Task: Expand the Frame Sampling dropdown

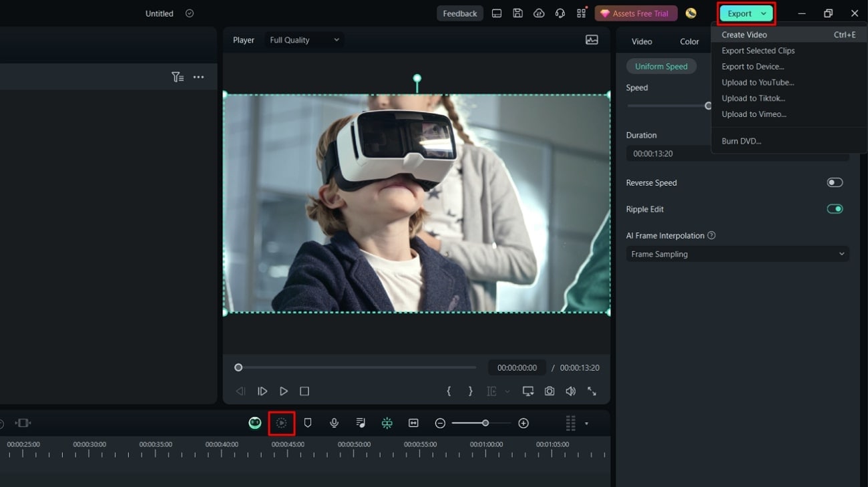Action: click(x=737, y=254)
